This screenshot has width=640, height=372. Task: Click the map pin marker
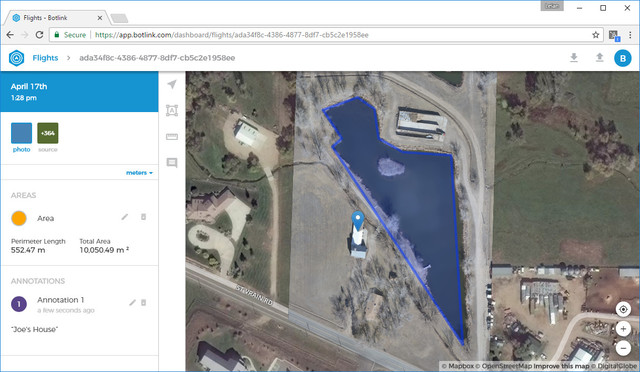(x=358, y=221)
